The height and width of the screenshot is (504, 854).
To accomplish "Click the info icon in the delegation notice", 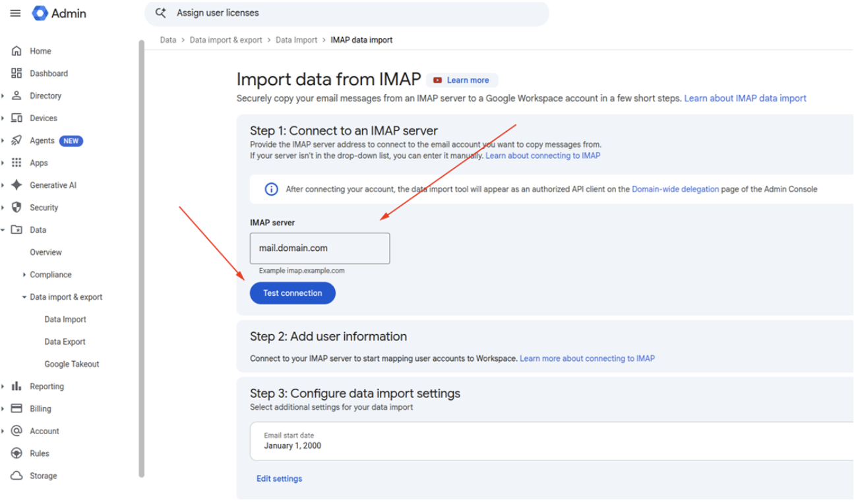I will pyautogui.click(x=271, y=189).
